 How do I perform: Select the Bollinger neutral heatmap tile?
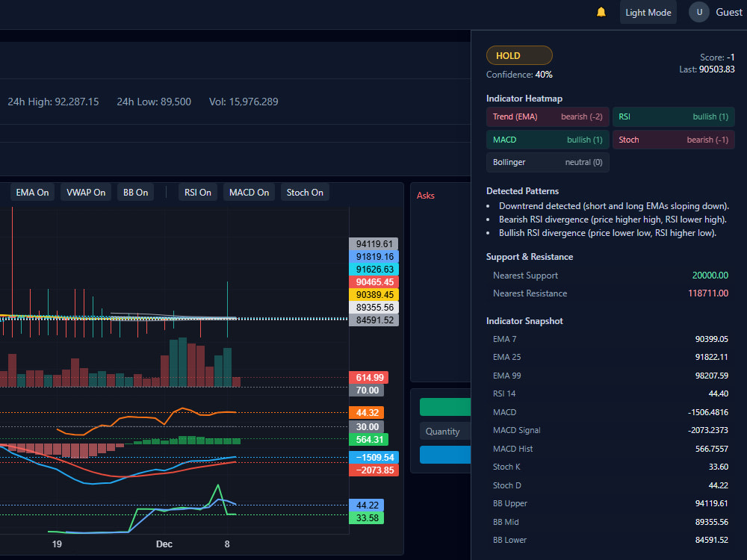click(x=548, y=162)
